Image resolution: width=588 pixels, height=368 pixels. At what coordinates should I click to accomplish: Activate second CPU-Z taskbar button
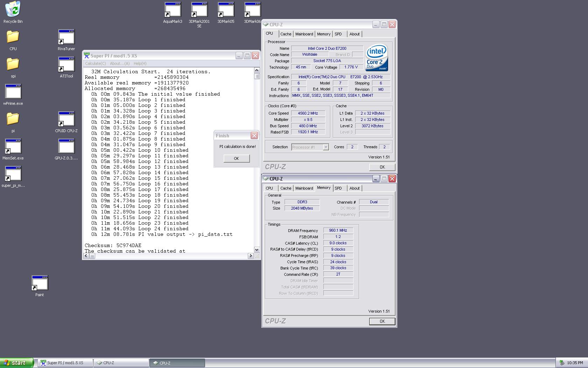[177, 363]
